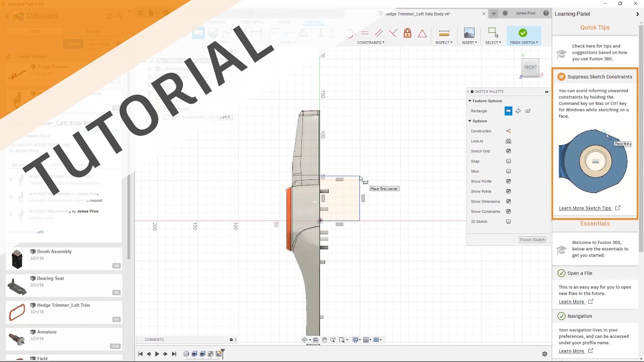
Task: Click the Measure ruler icon under Inspect
Action: [x=444, y=33]
